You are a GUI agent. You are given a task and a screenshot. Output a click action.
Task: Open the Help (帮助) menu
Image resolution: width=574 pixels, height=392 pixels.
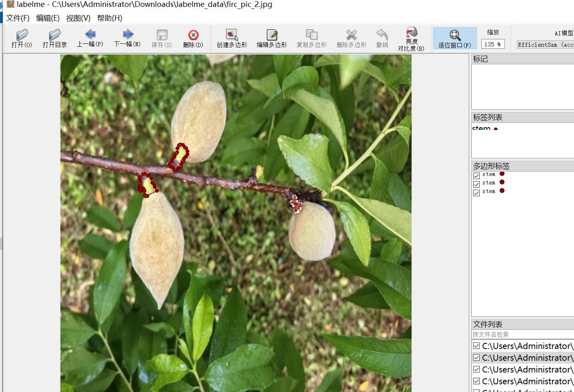point(110,18)
